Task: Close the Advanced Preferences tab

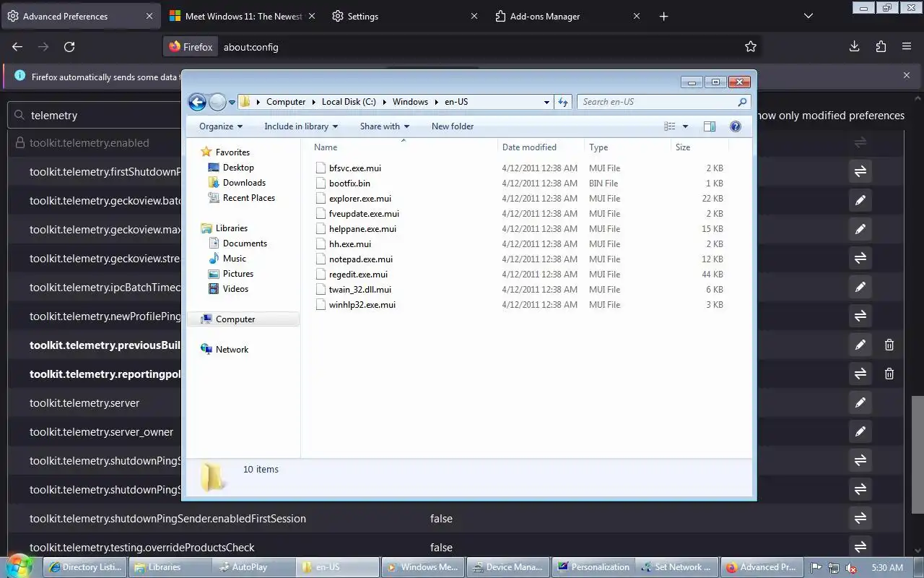Action: [149, 16]
